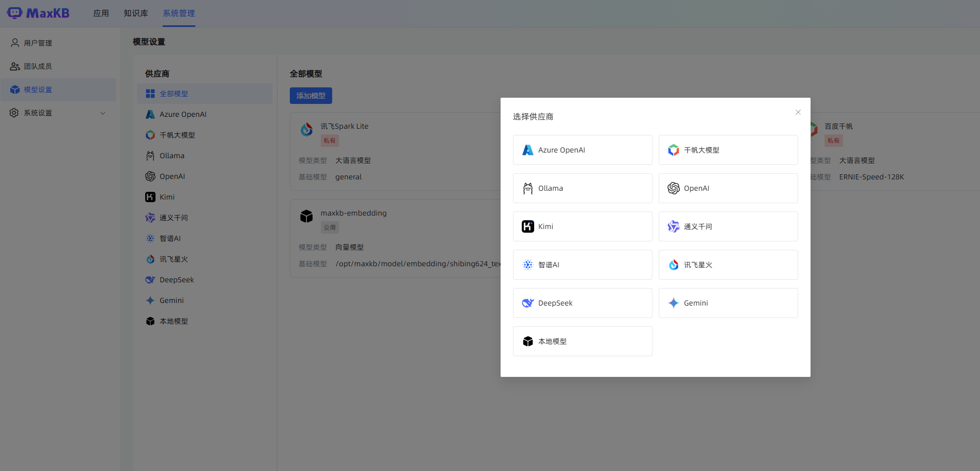This screenshot has height=471, width=980.
Task: Choose the Ollama llama icon in dialog
Action: [x=527, y=189]
